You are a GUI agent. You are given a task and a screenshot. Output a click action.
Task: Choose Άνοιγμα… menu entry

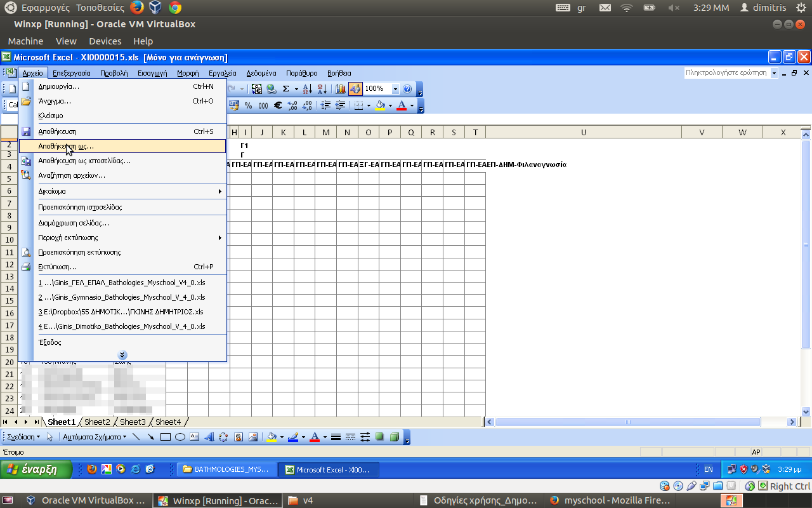point(122,101)
